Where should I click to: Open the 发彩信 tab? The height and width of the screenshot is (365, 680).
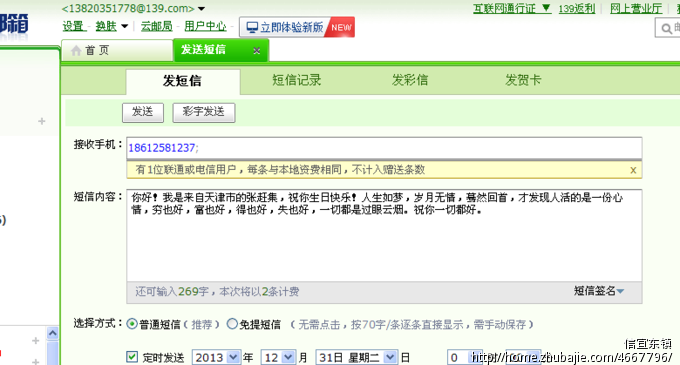click(410, 80)
